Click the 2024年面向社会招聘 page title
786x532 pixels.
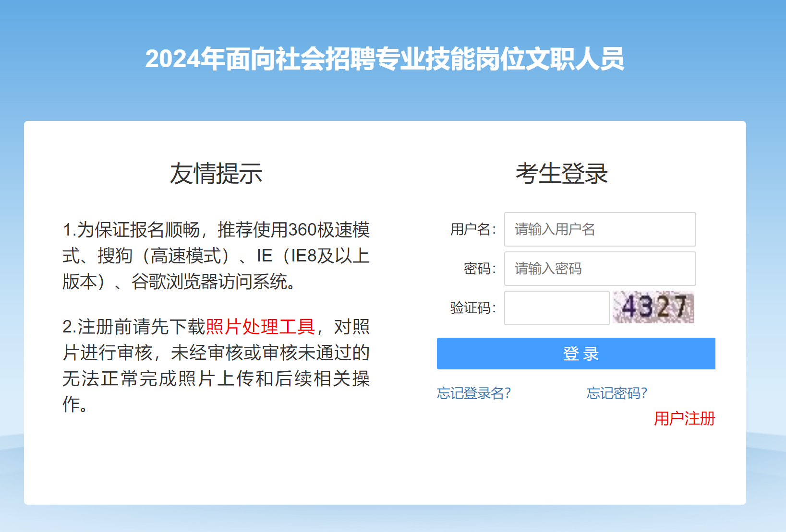[x=385, y=59]
